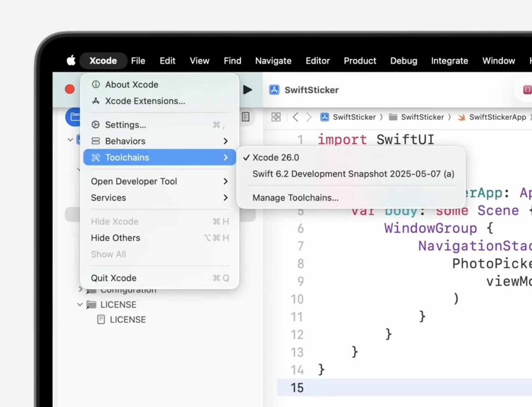Click the Toolchains wrench icon
532x407 pixels.
[96, 158]
